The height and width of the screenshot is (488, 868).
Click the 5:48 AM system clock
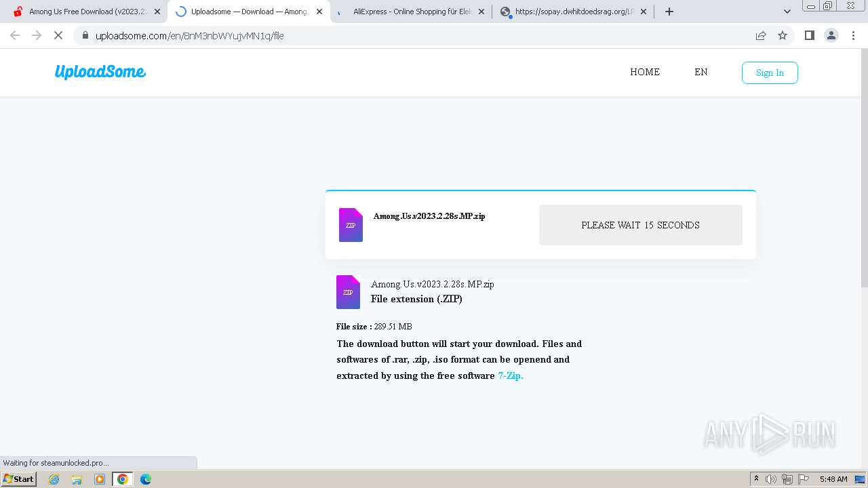(833, 479)
